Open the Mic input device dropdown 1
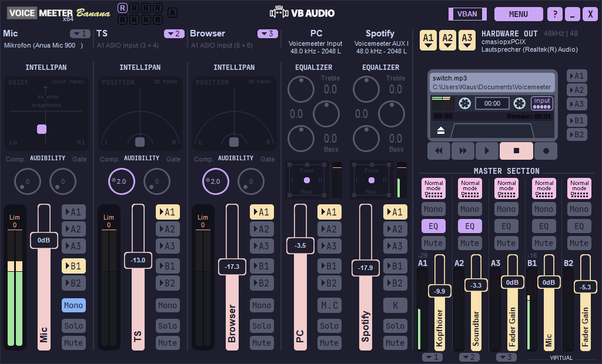This screenshot has width=602, height=364. (x=80, y=33)
